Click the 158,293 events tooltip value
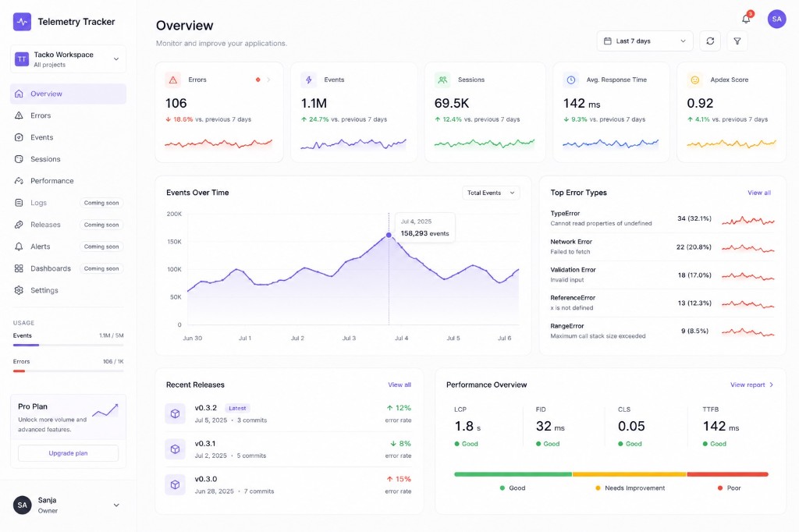 click(424, 233)
